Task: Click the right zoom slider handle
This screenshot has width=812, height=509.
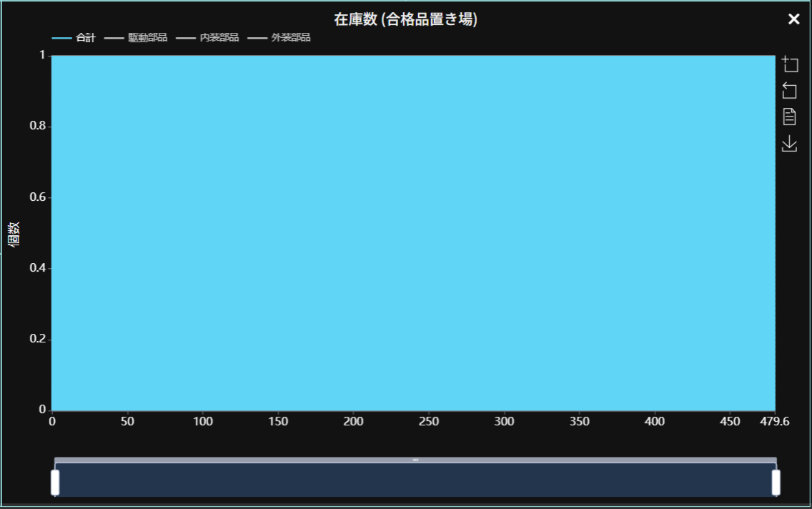Action: pyautogui.click(x=776, y=483)
